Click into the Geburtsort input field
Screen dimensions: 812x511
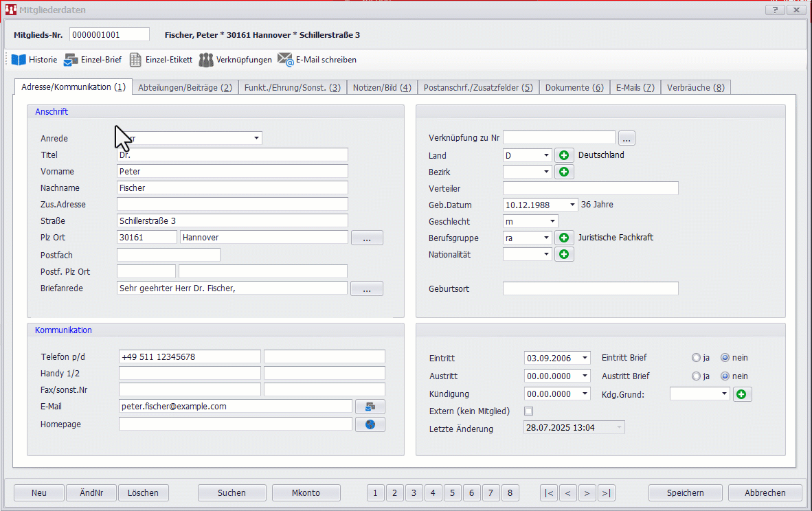590,288
